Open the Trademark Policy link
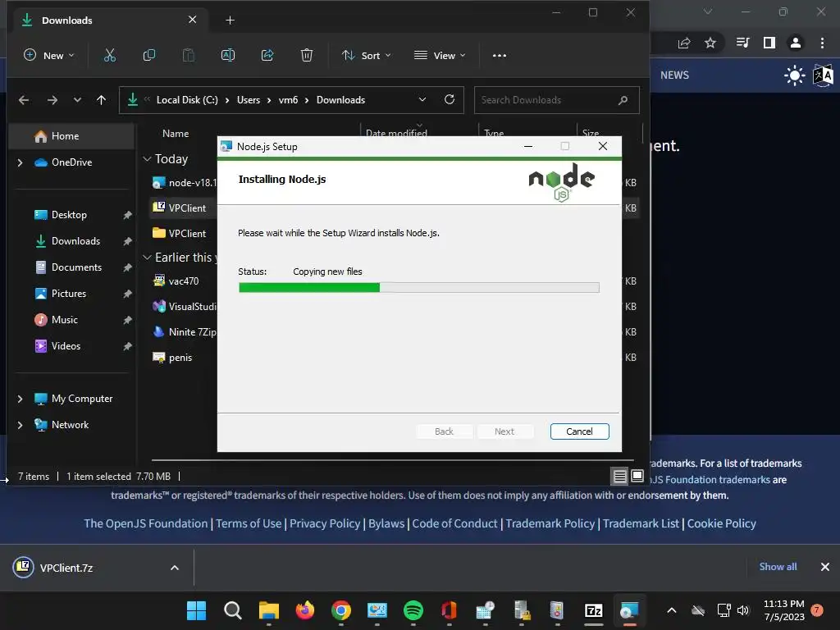The height and width of the screenshot is (630, 840). click(550, 523)
